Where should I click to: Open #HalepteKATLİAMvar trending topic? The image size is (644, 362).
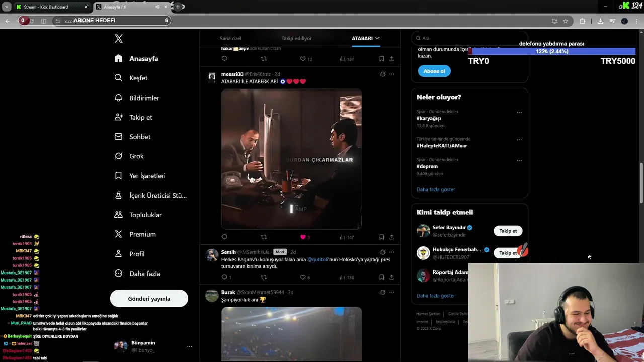442,146
